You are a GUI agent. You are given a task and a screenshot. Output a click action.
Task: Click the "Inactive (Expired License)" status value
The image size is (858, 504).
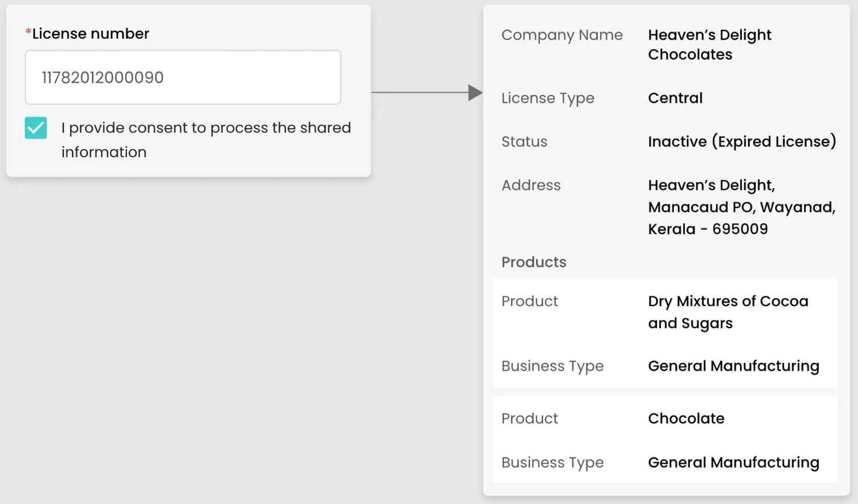(742, 142)
